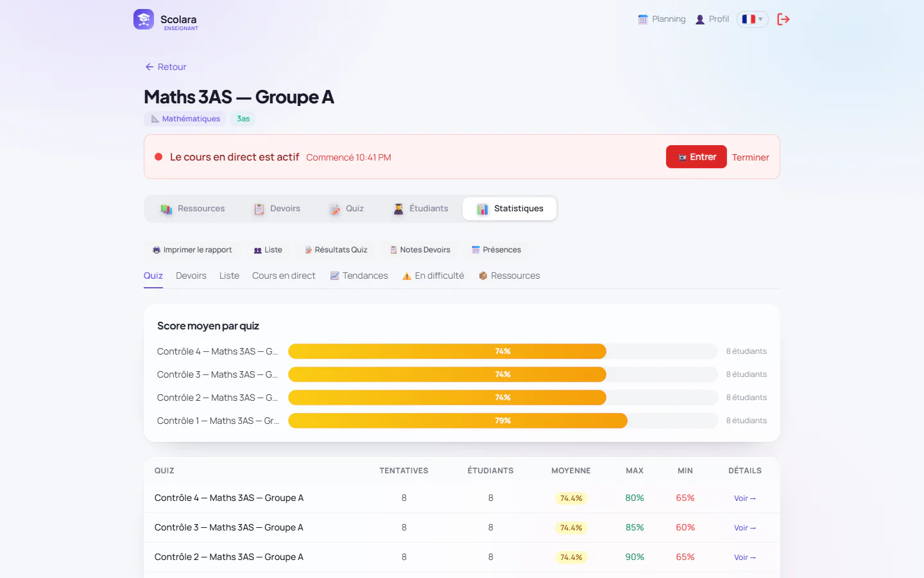The width and height of the screenshot is (924, 578).
Task: Open the Tendances sub-tab
Action: pos(359,276)
